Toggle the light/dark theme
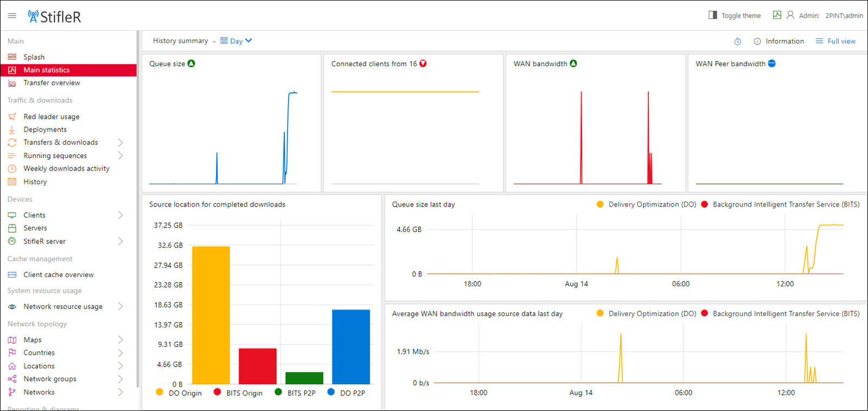Image resolution: width=868 pixels, height=411 pixels. [x=735, y=15]
